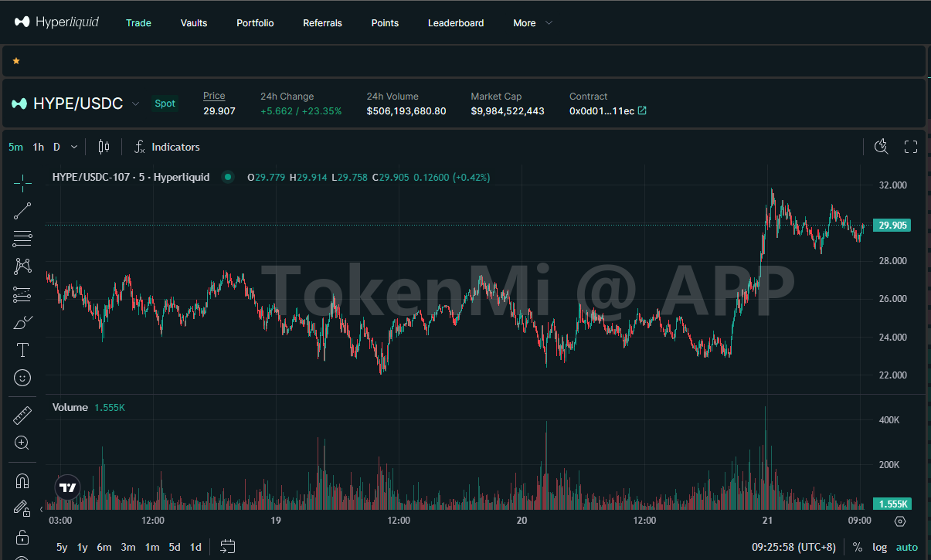Screen dimensions: 931x560
Task: Toggle logarithmic scale with log button
Action: coord(879,547)
